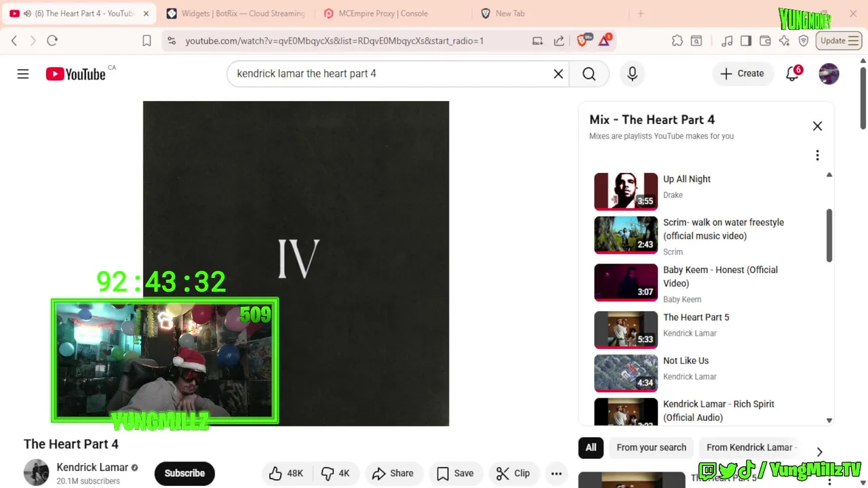Start voice search with the microphone icon
The image size is (868, 488).
[632, 74]
